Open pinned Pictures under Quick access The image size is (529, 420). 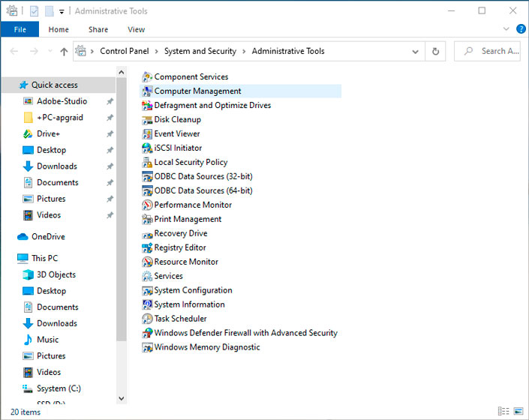pos(51,199)
